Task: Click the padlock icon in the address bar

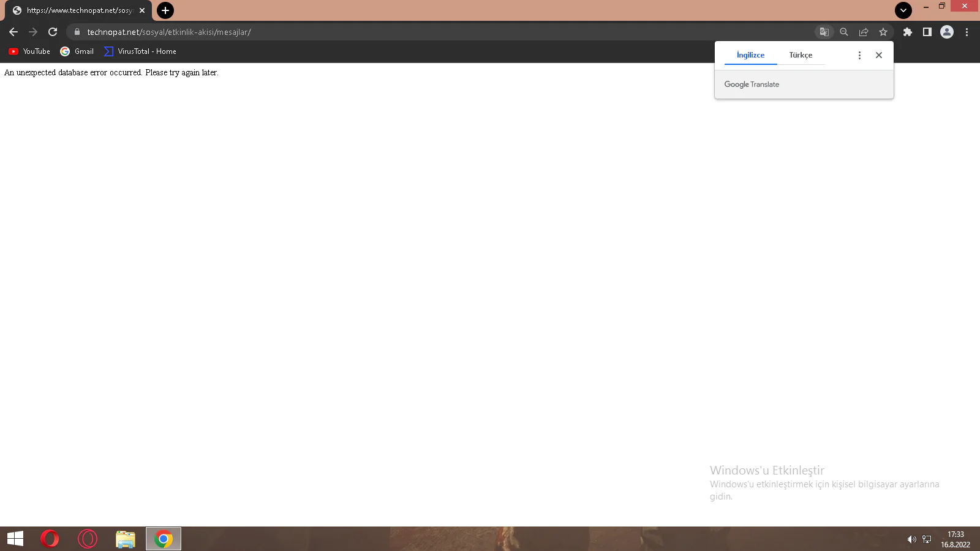Action: (x=76, y=32)
